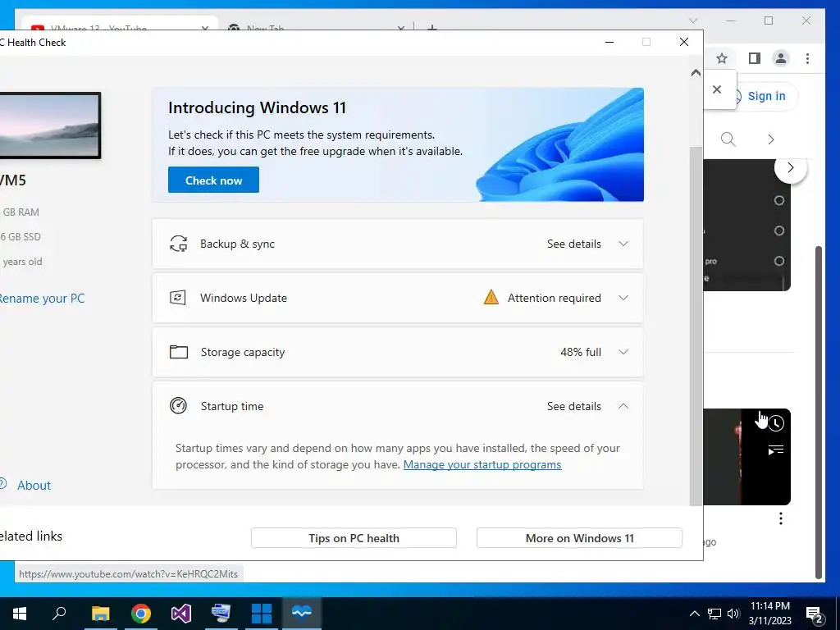Open Chrome side panel icon

coord(755,58)
